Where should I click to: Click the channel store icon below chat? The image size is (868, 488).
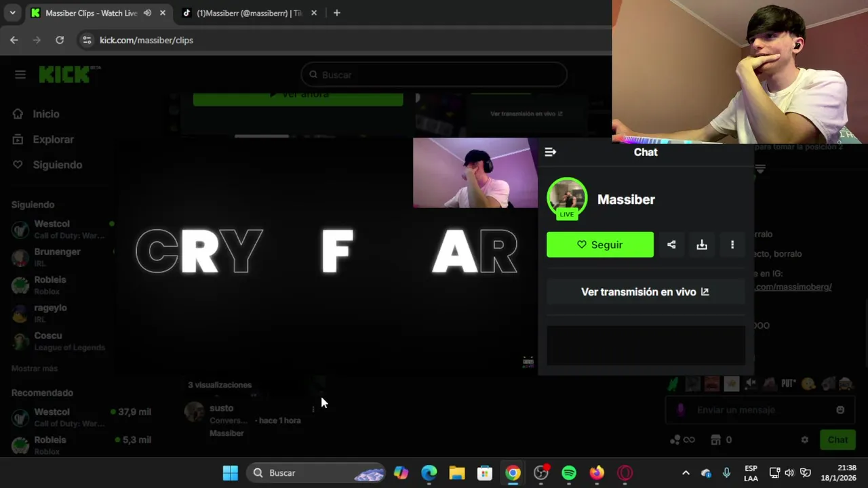pos(715,439)
